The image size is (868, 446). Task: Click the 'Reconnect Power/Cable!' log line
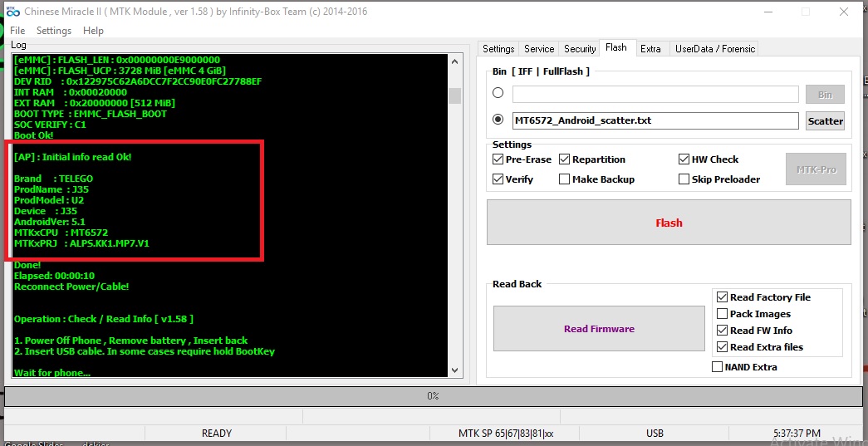coord(71,287)
